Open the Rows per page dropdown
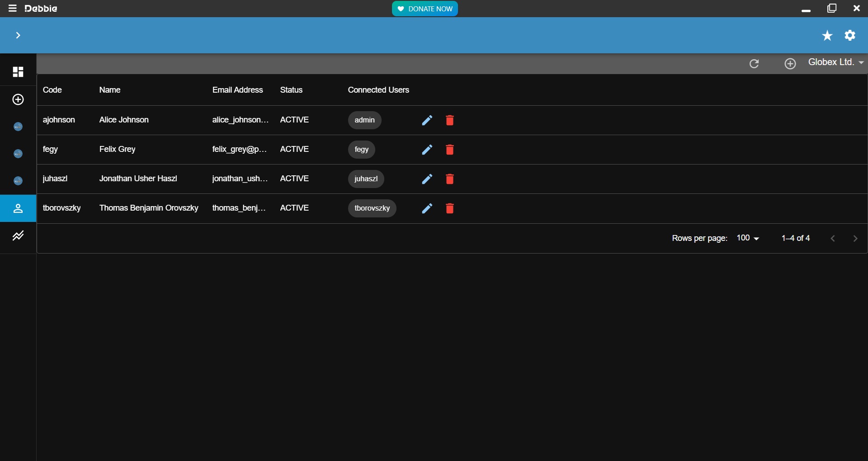 tap(748, 238)
